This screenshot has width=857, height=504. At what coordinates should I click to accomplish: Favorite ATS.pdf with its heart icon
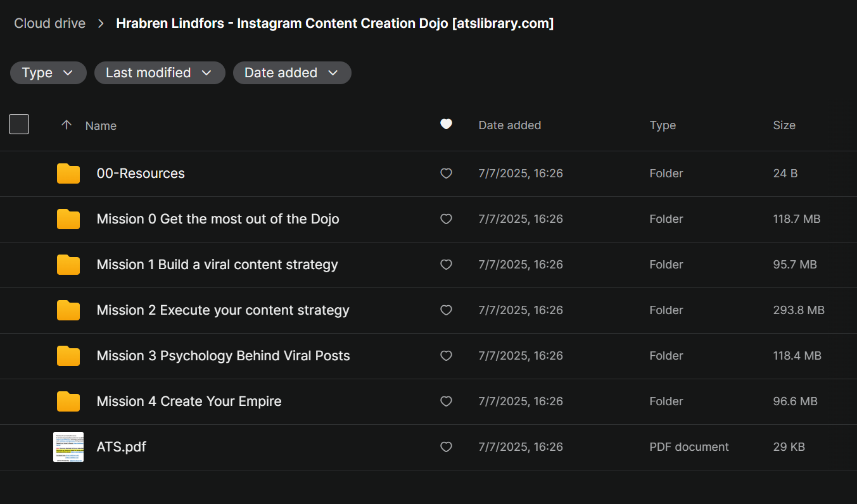coord(447,447)
